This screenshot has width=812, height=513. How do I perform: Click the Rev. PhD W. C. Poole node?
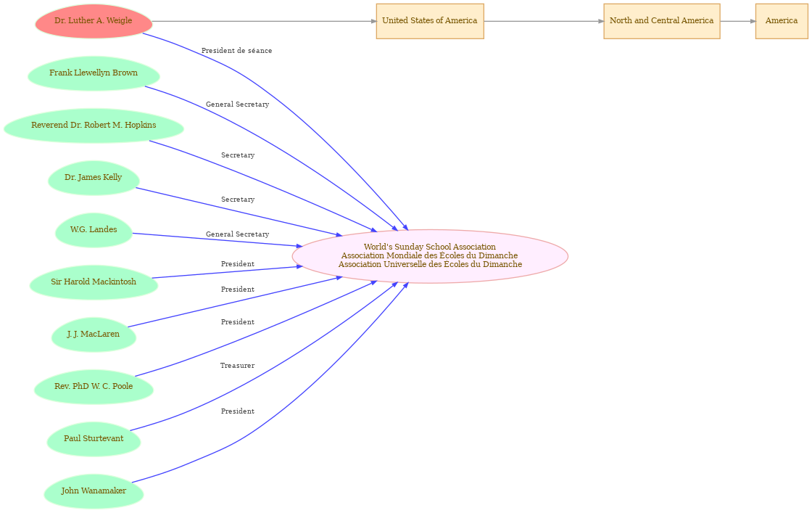94,387
